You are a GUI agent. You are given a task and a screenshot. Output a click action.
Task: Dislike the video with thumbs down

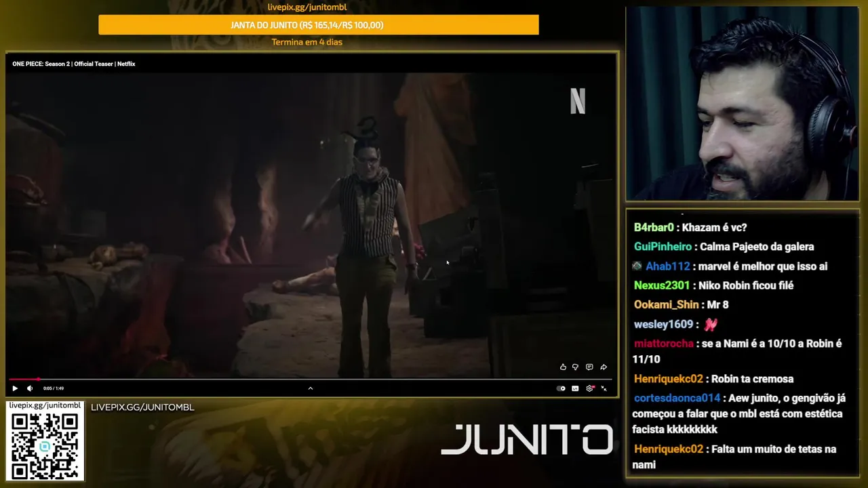pos(575,367)
